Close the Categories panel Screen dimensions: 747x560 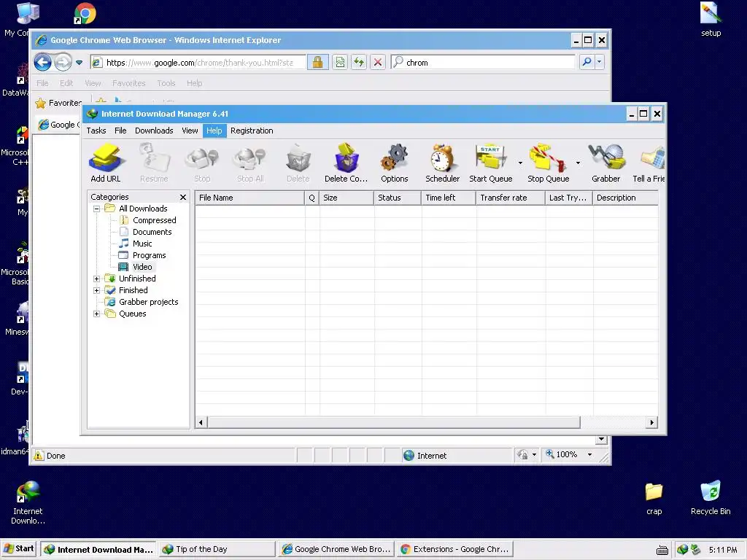pos(183,197)
